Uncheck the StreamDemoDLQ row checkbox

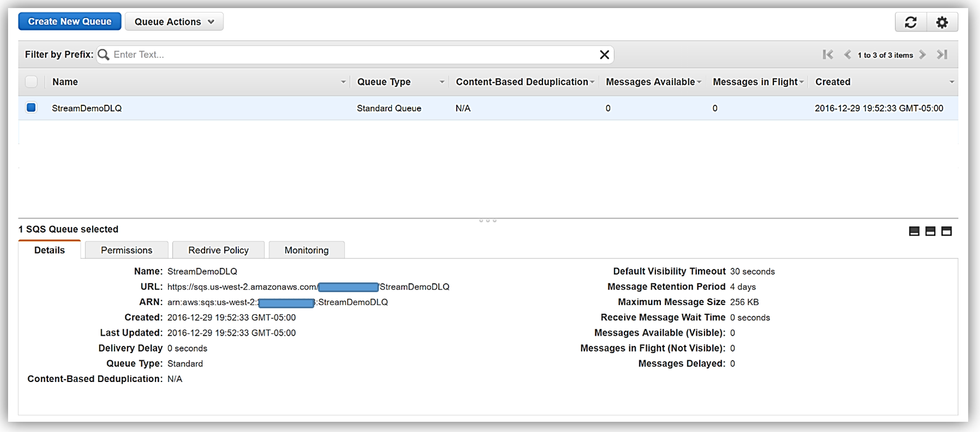(31, 108)
